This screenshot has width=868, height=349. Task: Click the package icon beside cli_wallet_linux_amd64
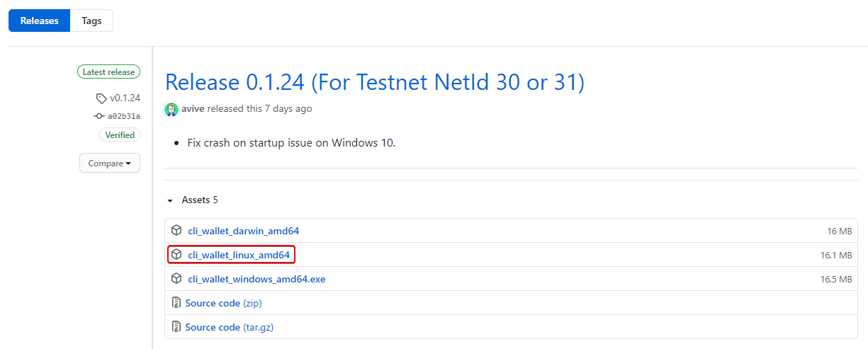click(176, 255)
